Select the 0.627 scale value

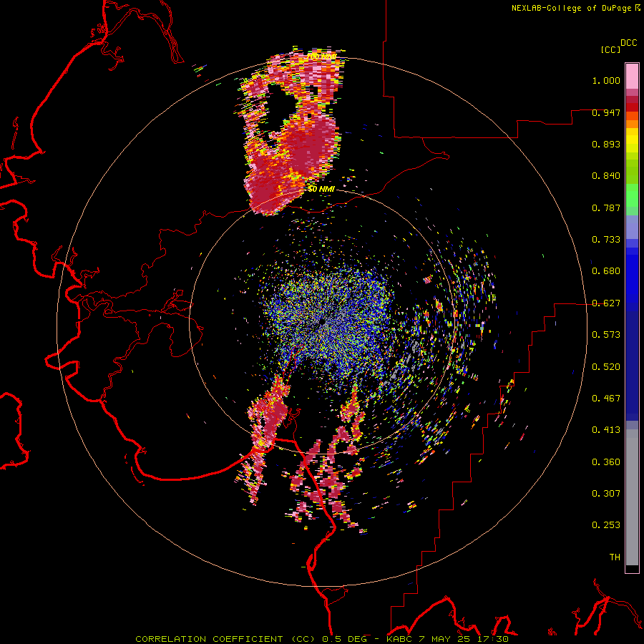click(606, 303)
